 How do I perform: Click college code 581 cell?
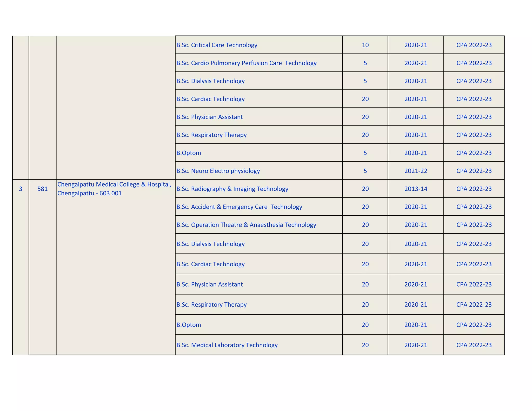tap(43, 189)
